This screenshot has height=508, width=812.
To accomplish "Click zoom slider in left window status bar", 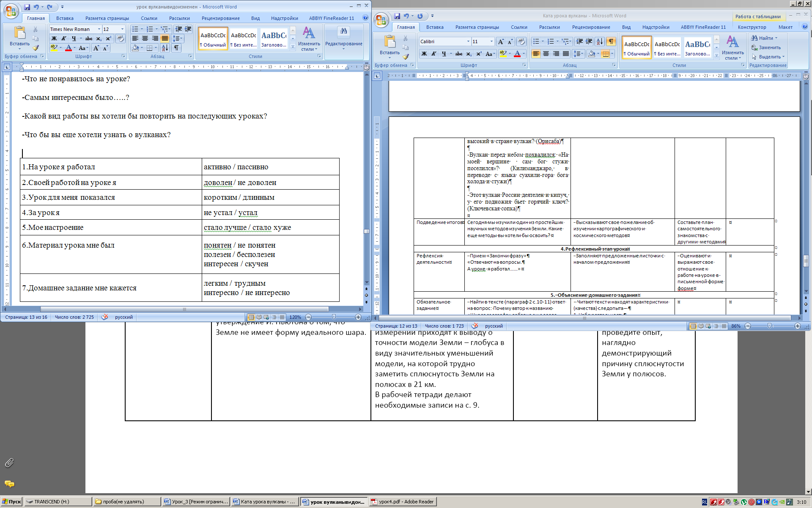I will coord(334,317).
